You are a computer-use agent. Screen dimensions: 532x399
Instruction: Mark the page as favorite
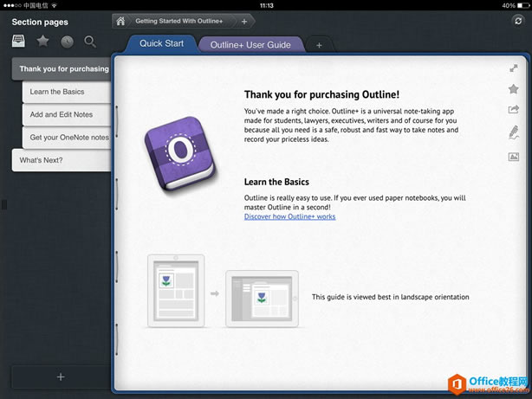click(513, 89)
